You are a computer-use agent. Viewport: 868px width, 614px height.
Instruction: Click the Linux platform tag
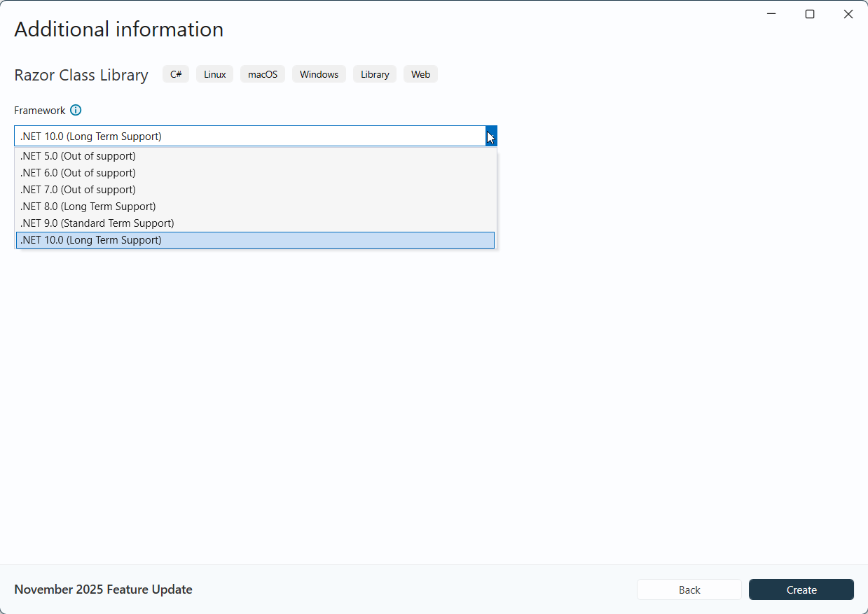coord(214,74)
